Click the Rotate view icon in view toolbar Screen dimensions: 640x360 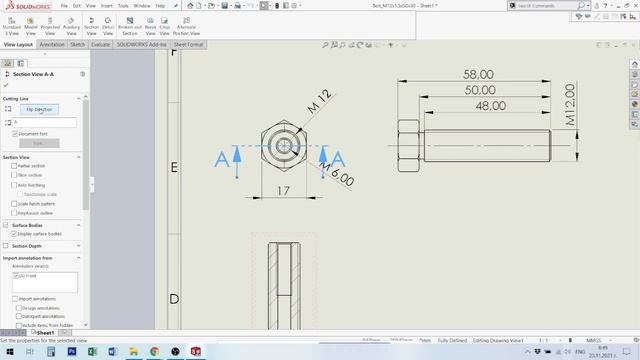pyautogui.click(x=360, y=45)
